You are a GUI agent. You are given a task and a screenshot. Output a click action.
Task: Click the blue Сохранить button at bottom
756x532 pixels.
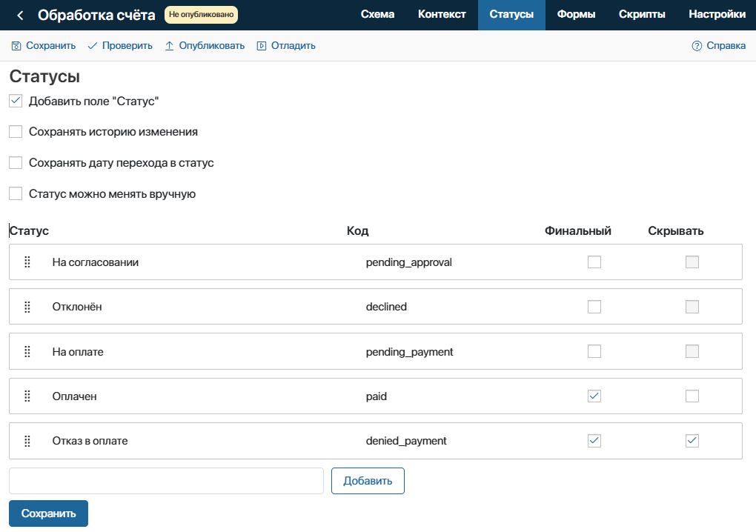click(48, 513)
